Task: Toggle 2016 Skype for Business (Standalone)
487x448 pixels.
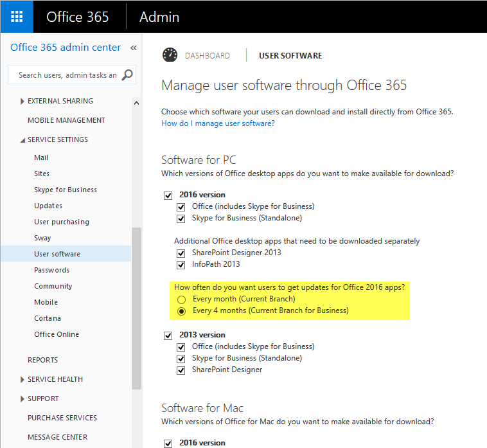Action: click(181, 219)
